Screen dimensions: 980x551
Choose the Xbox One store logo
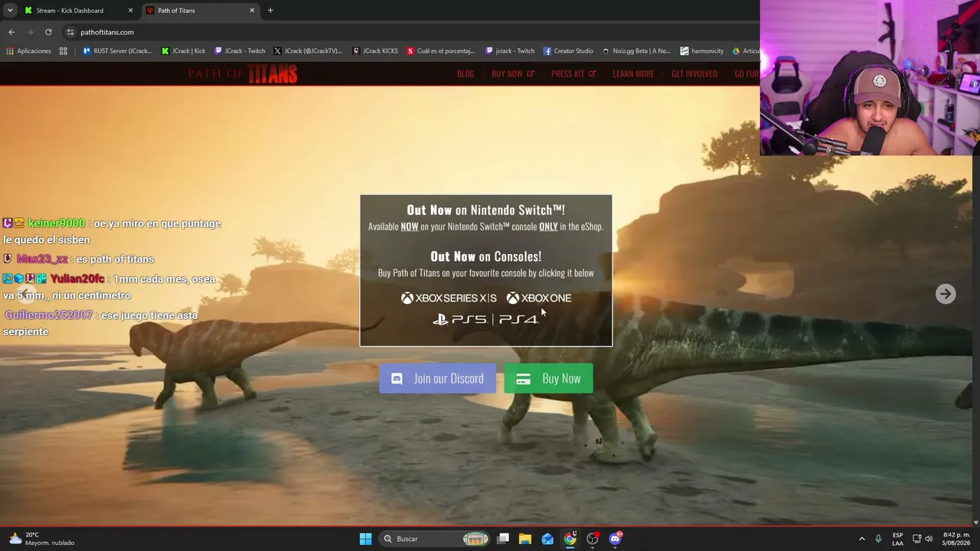[539, 298]
